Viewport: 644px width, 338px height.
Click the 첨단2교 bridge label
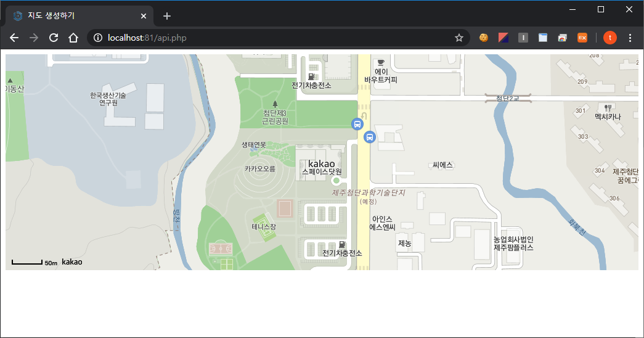pyautogui.click(x=508, y=98)
